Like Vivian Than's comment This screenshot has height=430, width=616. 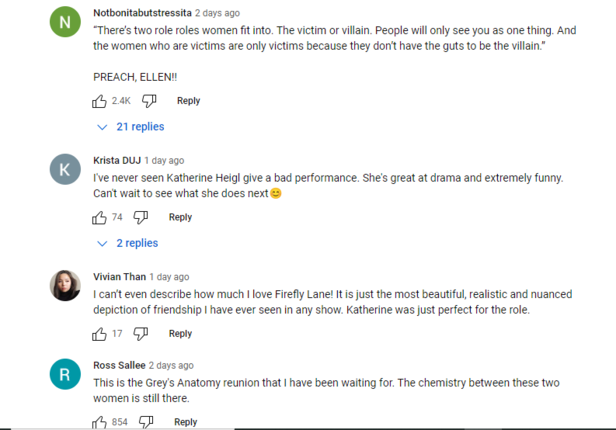(99, 333)
